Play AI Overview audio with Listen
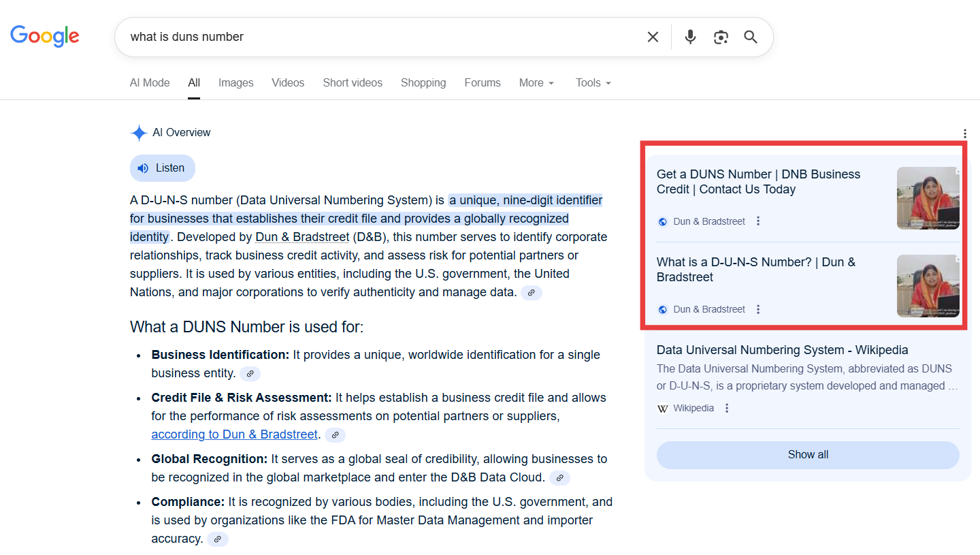The image size is (980, 555). [162, 168]
